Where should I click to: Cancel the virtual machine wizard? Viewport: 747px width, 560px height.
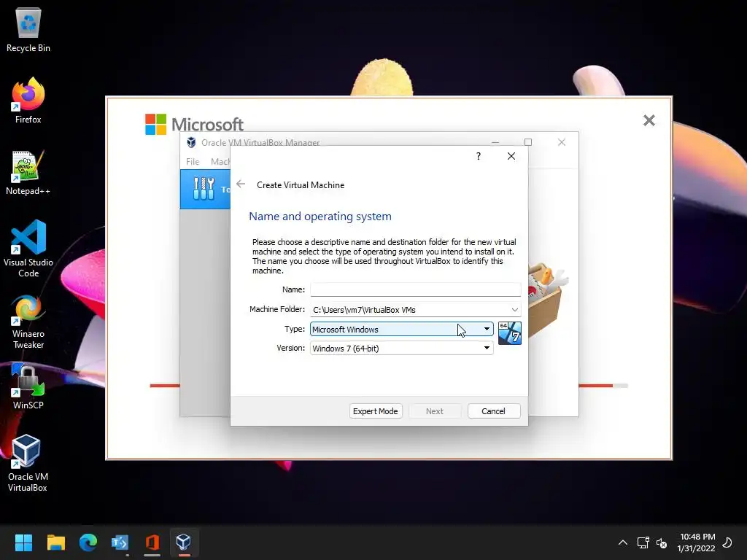494,411
